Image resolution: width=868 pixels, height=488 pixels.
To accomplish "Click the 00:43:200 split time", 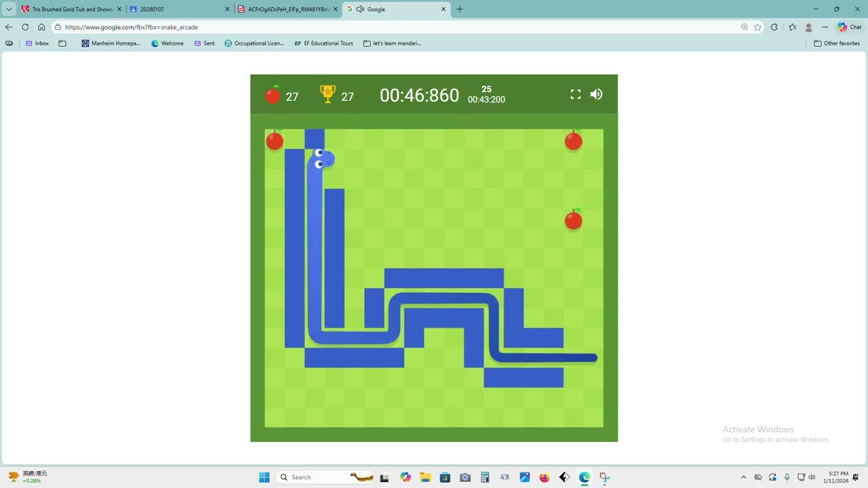I will (x=486, y=100).
